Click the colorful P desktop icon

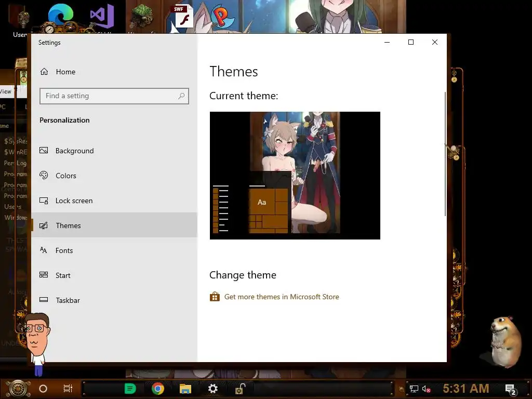click(222, 17)
